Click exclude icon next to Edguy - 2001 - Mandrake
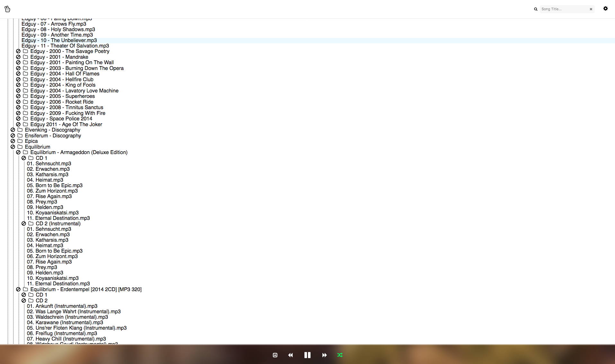615x364 pixels. (18, 57)
